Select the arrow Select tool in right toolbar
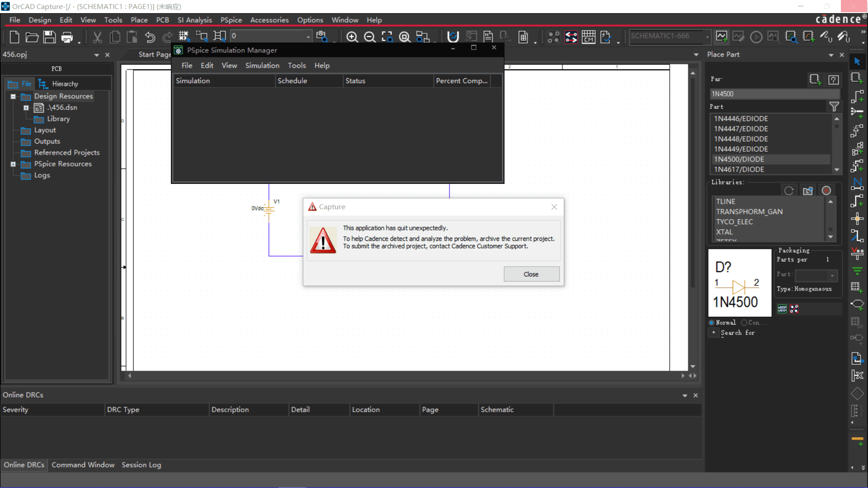Viewport: 868px width, 488px height. point(857,61)
